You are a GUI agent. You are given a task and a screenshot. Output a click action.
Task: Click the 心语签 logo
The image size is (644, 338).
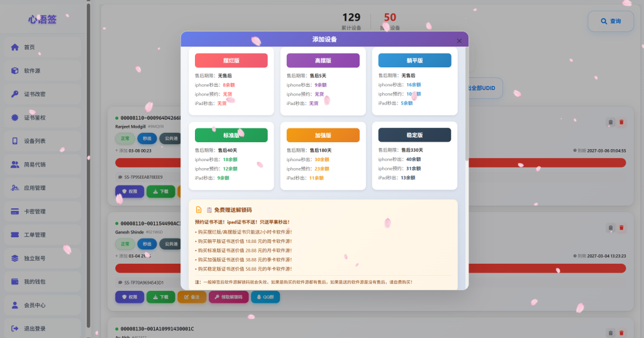click(42, 20)
